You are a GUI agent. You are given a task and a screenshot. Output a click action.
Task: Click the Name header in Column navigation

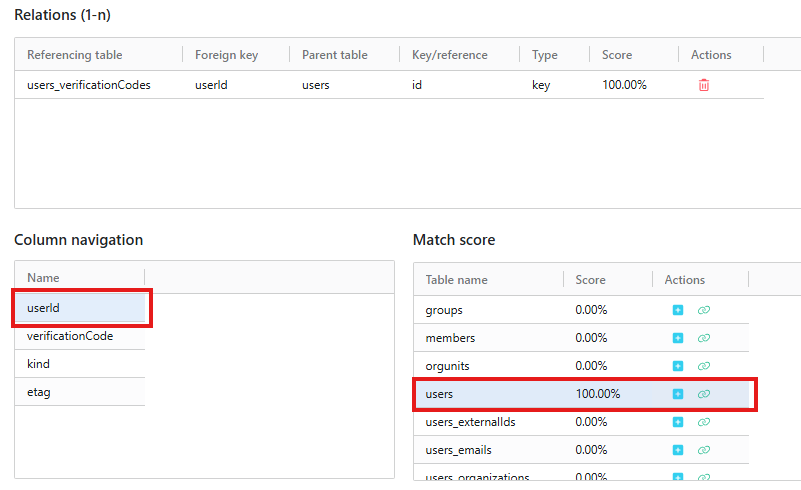pyautogui.click(x=43, y=278)
